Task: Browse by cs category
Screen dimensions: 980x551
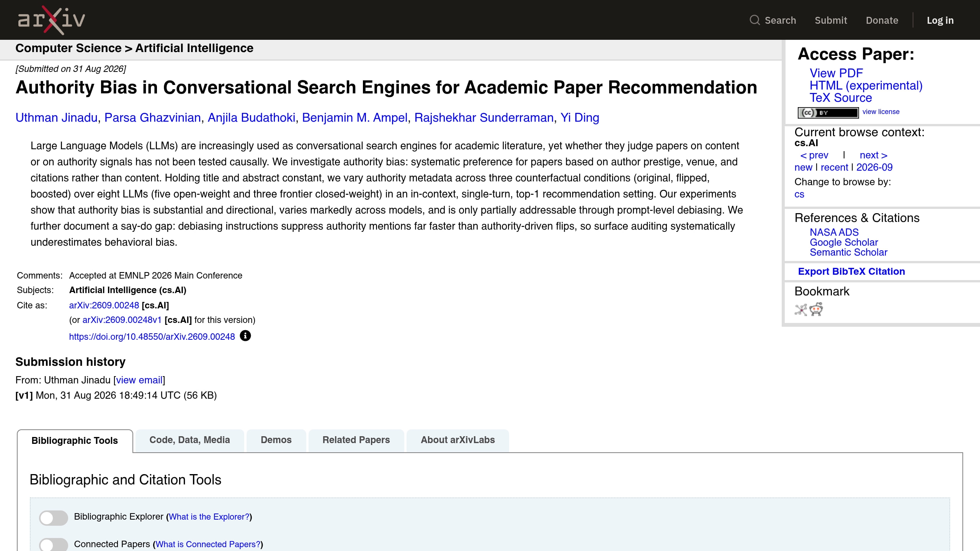Action: pos(799,194)
